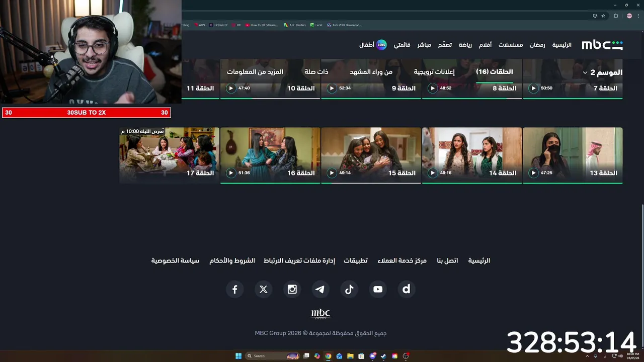Screen dimensions: 644x362
Task: Click the MBC Group footer logo
Action: coord(320,314)
